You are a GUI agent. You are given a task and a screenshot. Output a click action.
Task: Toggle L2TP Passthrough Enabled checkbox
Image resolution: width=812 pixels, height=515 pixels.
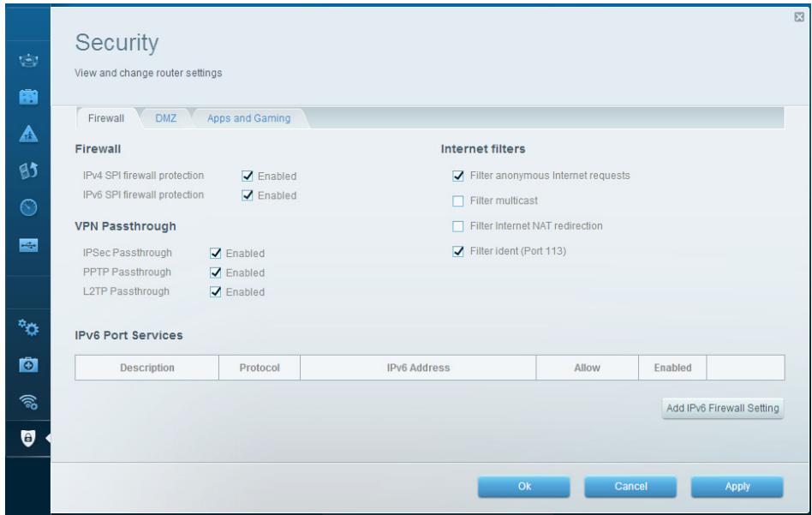pos(216,291)
